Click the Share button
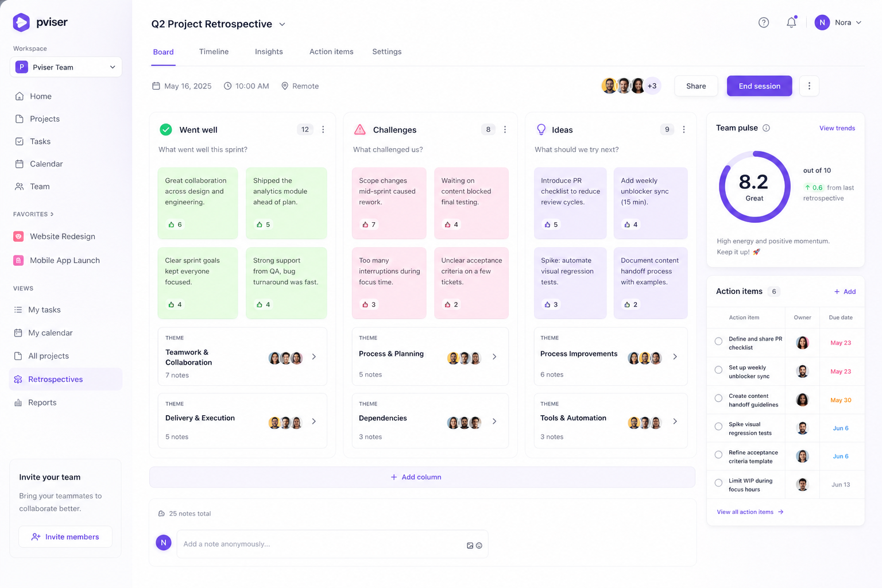Image resolution: width=882 pixels, height=588 pixels. (696, 86)
